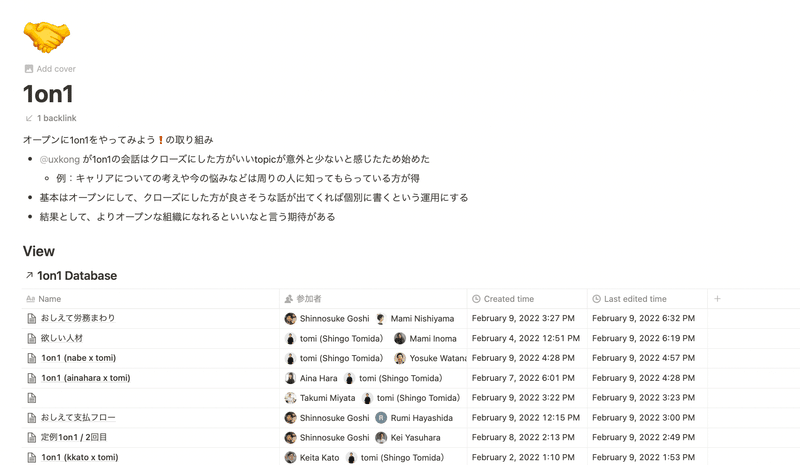This screenshot has height=465, width=800.
Task: Click Mami Nishiyama participant tag
Action: 415,319
